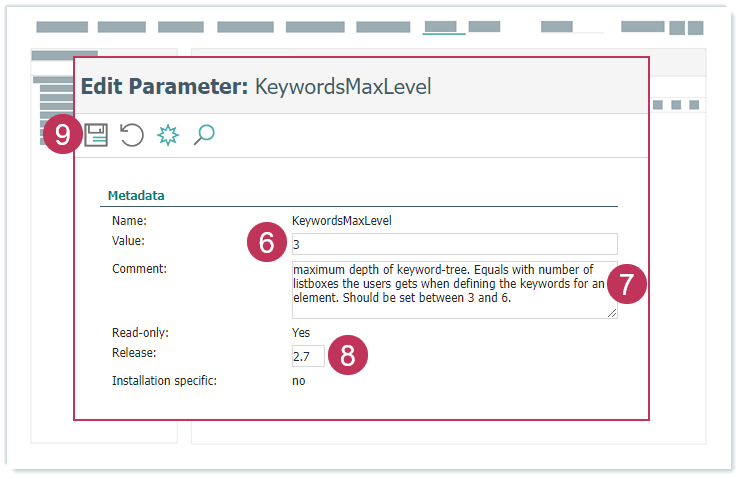Click the Comment box resize handle
This screenshot has width=741, height=479.
pos(612,313)
